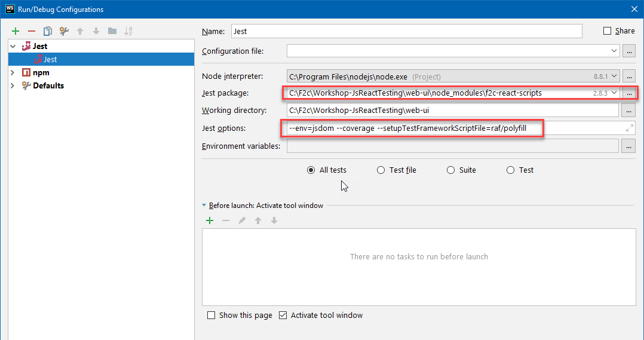
Task: Open the edit defaults wrench icon
Action: coord(64,31)
